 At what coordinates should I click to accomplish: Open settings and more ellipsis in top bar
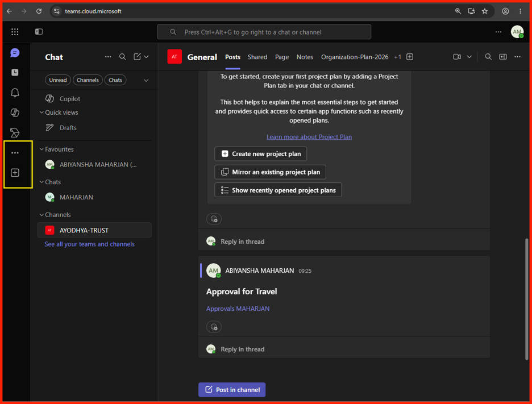(498, 32)
